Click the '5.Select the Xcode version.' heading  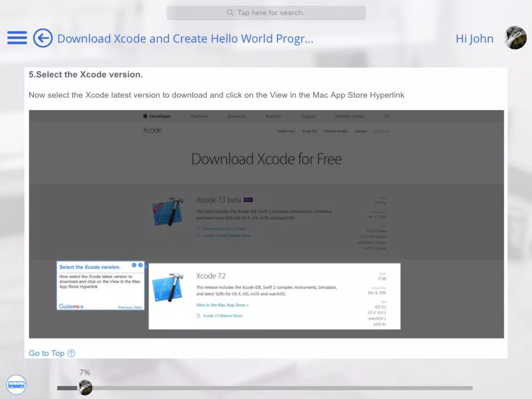(x=86, y=74)
